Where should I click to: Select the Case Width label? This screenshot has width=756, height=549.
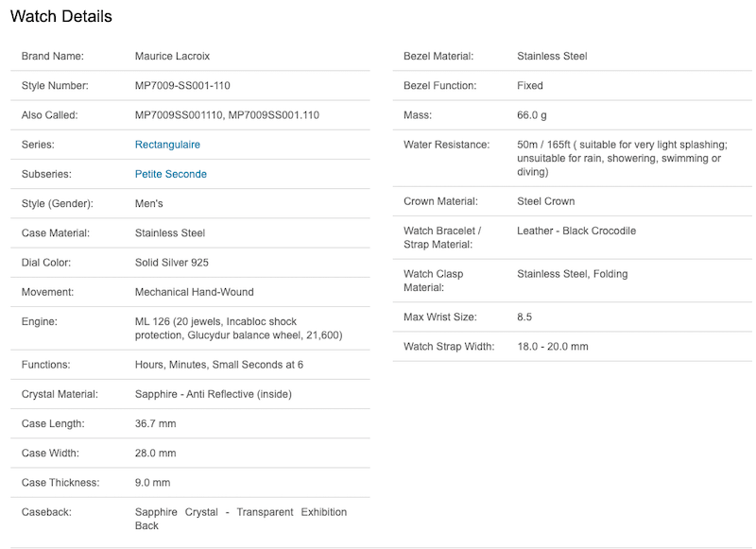click(50, 453)
